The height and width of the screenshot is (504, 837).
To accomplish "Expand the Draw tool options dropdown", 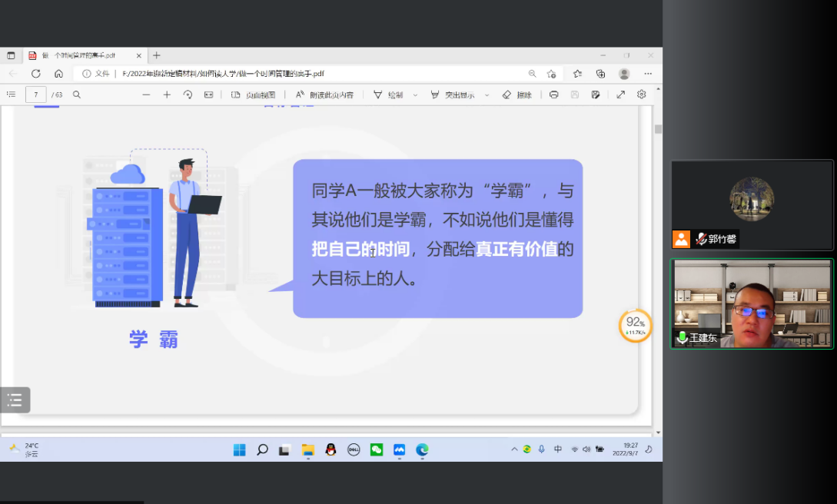I will point(415,94).
